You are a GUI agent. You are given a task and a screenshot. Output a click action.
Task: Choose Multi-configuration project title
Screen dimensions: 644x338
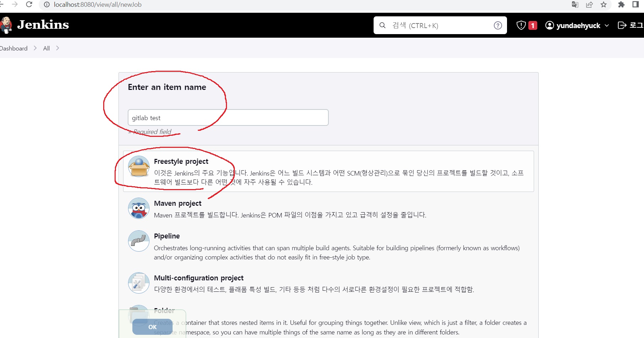coord(199,278)
